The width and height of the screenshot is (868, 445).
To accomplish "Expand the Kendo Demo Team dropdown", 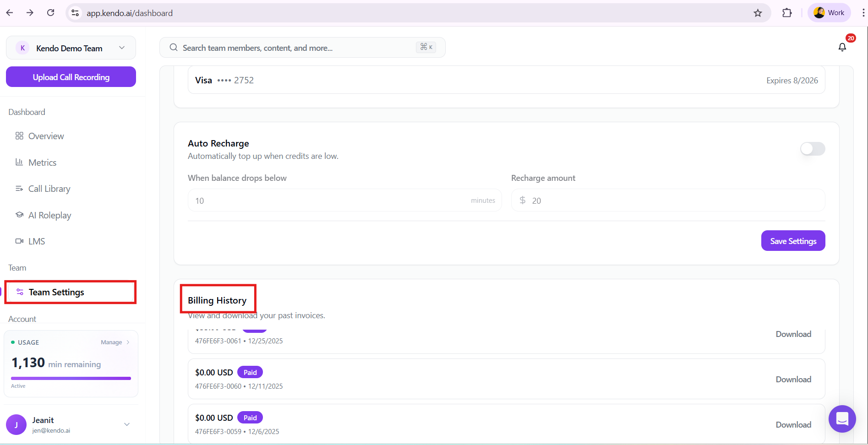I will point(122,48).
